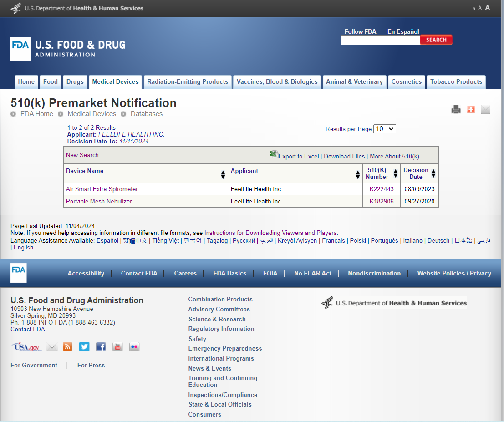
Task: Select the largest text size A
Action: tap(488, 8)
